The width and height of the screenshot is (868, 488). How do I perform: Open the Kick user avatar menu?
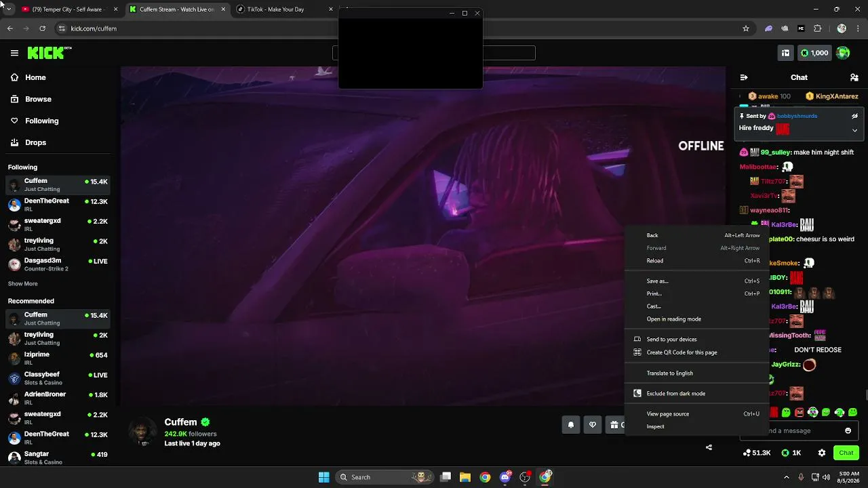tap(843, 53)
